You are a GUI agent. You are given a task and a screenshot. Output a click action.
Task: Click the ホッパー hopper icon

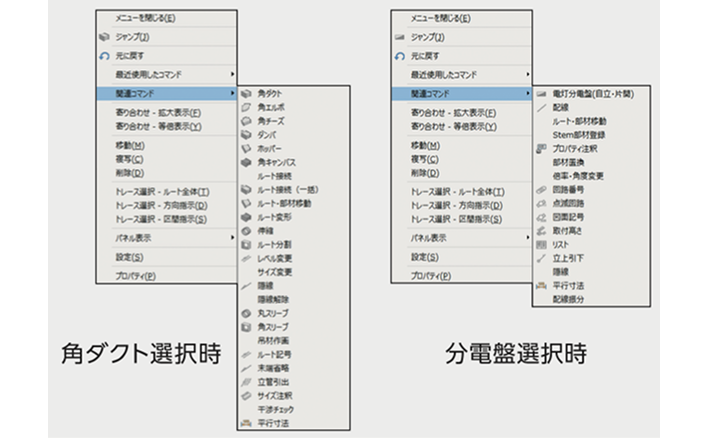coord(246,149)
